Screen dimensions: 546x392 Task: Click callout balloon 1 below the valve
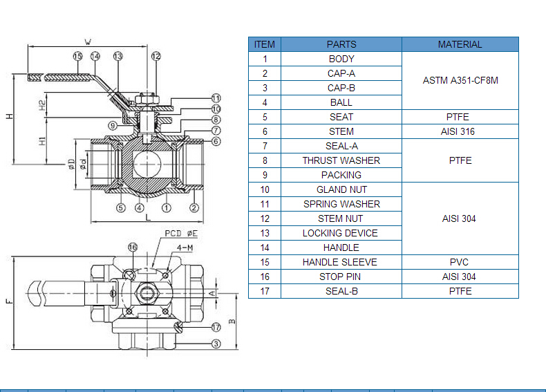tap(167, 208)
